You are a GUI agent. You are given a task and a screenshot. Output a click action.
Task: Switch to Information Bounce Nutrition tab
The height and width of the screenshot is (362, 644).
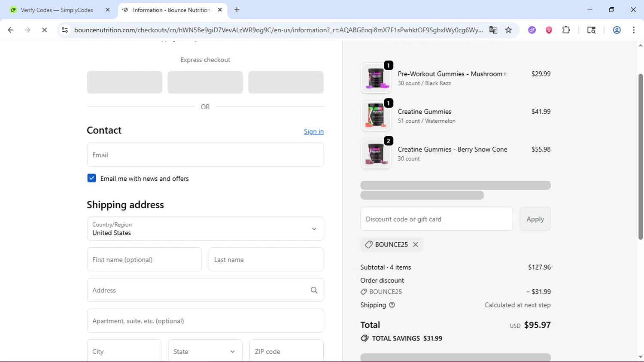tap(172, 10)
